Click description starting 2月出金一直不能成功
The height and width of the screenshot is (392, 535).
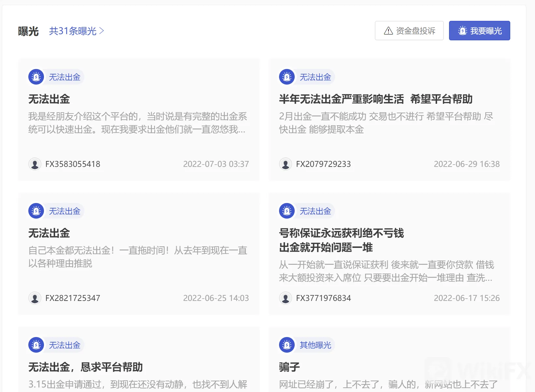click(x=386, y=123)
